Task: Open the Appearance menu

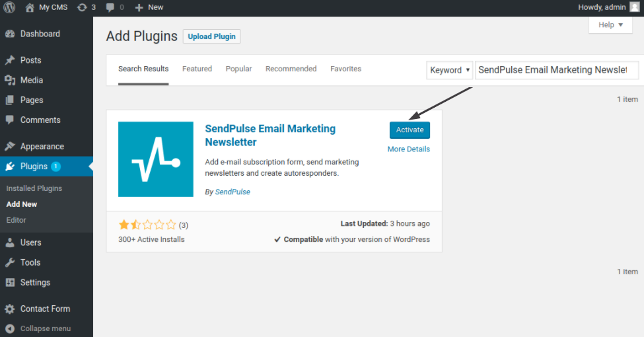Action: 42,147
